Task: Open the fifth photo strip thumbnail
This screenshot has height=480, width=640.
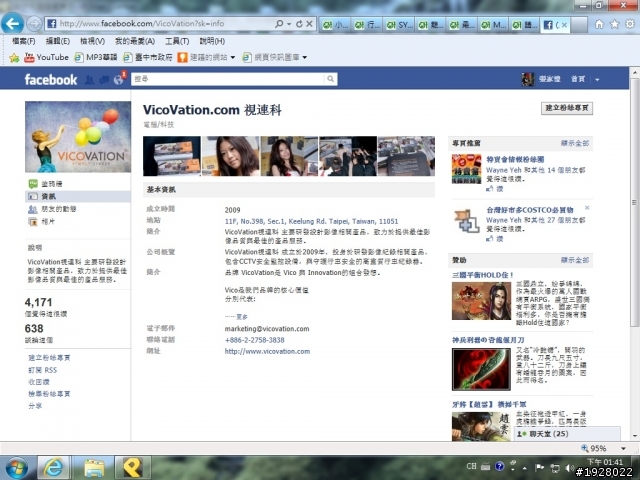Action: point(407,156)
